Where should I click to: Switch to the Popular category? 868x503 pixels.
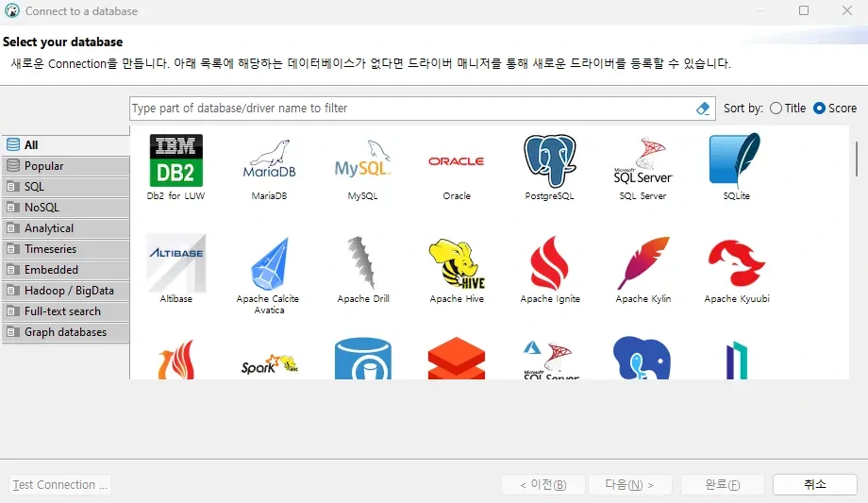(66, 166)
